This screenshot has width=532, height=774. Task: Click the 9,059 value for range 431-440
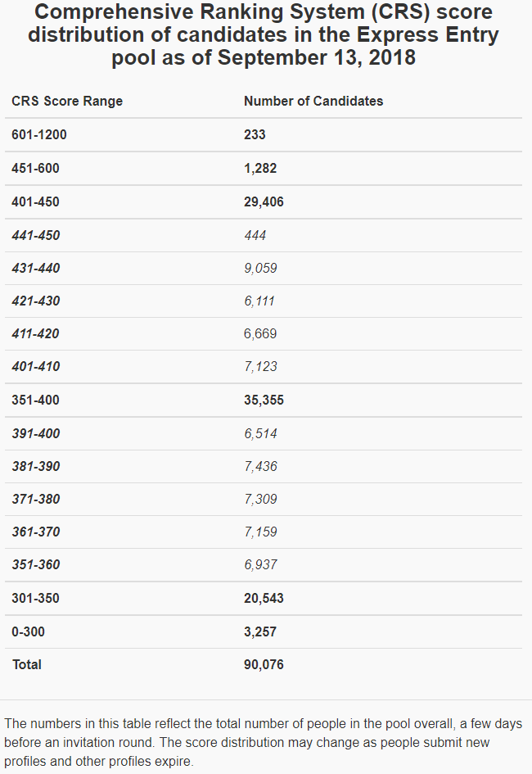click(260, 268)
